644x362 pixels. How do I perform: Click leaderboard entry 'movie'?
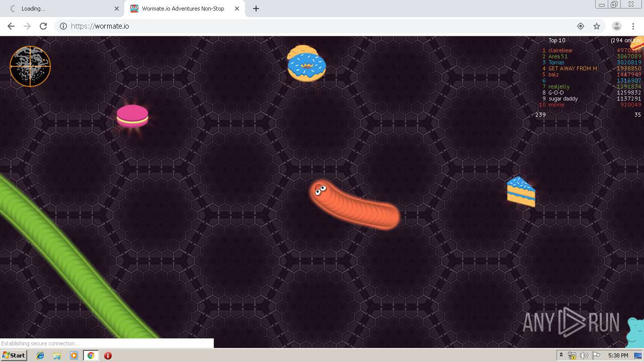(x=556, y=105)
